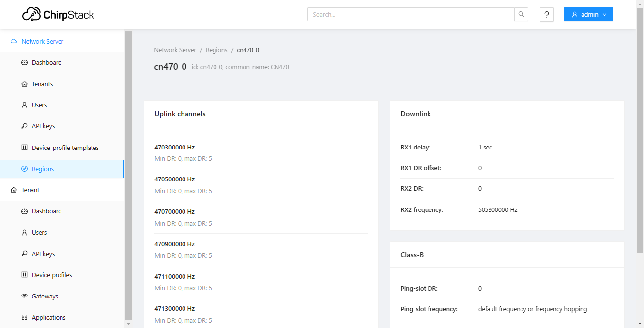Image resolution: width=644 pixels, height=328 pixels.
Task: Click the Network Server breadcrumb
Action: [x=175, y=50]
